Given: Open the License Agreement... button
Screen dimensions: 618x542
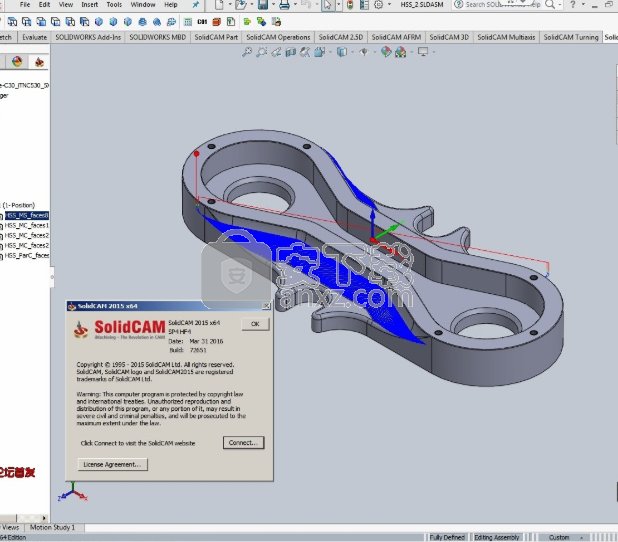Looking at the screenshot, I should click(x=112, y=464).
